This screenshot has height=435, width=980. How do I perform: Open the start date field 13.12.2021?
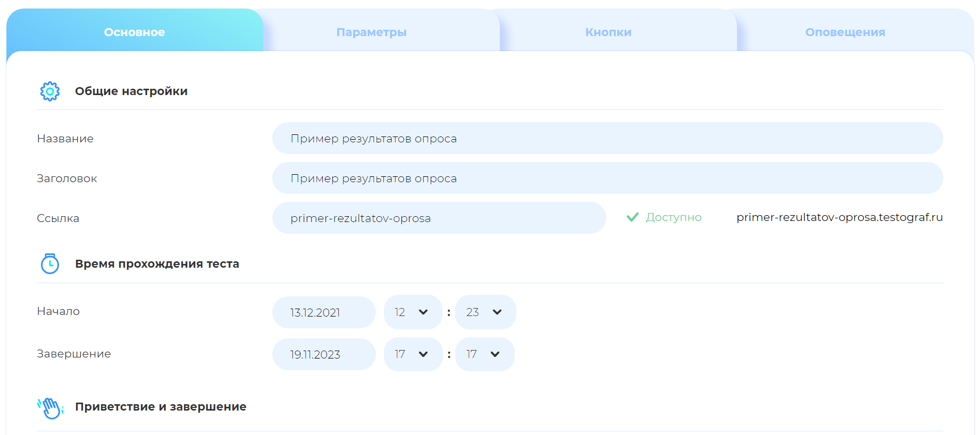[323, 313]
